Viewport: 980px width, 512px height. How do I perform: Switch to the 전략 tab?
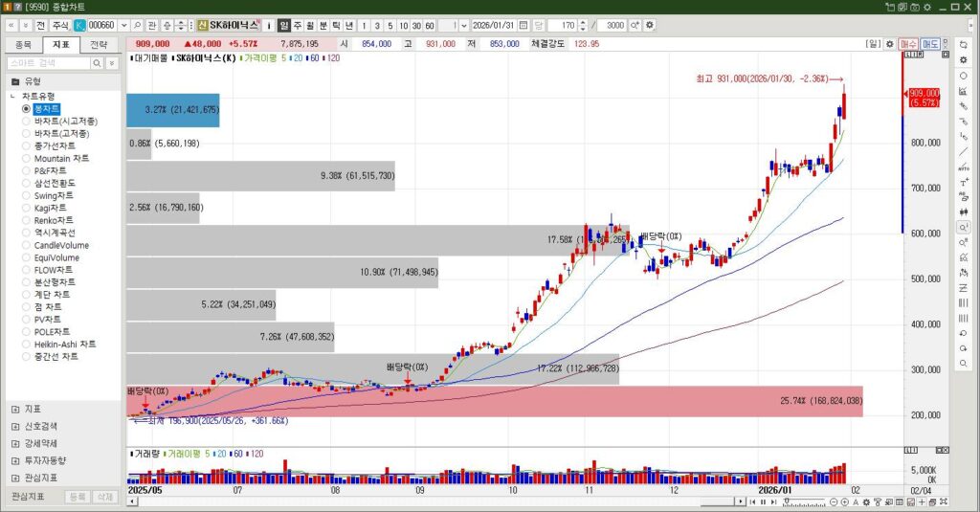[99, 44]
